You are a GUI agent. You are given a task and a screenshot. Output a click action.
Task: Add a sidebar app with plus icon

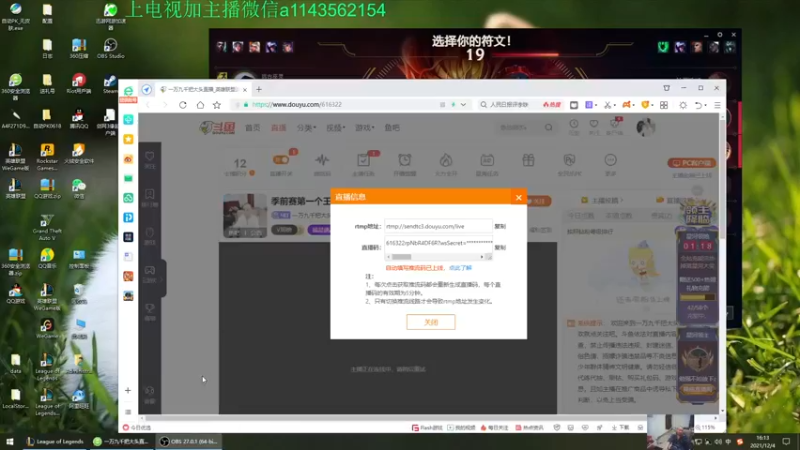click(x=128, y=390)
